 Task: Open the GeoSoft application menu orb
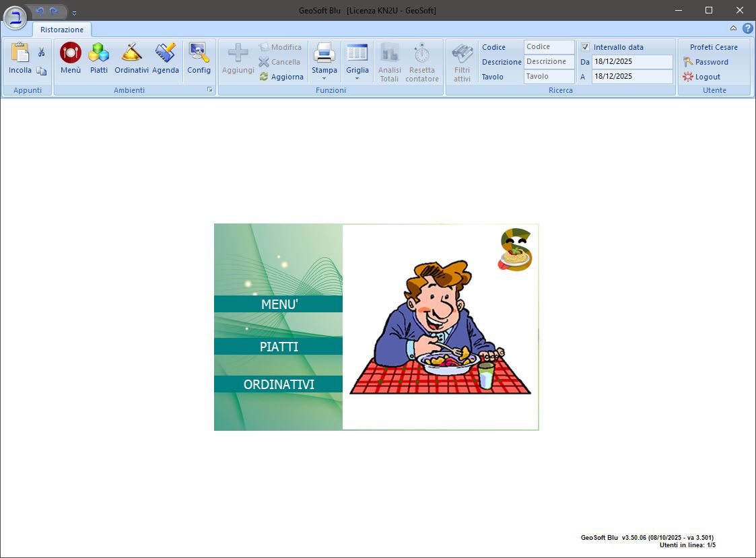15,16
